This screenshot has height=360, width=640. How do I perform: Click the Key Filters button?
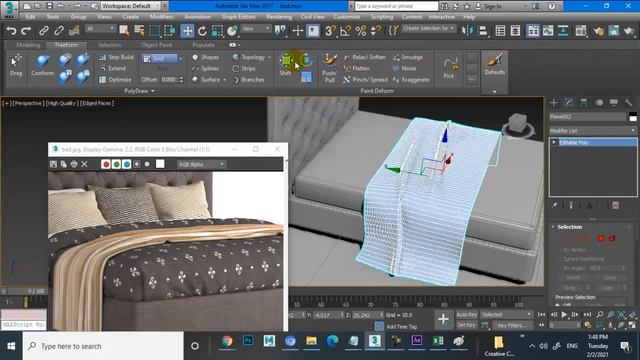point(512,325)
